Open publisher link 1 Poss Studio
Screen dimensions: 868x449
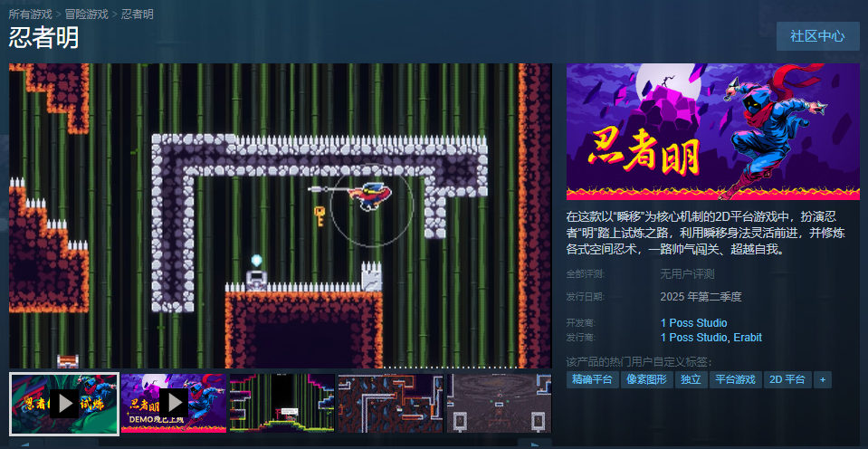pos(693,337)
